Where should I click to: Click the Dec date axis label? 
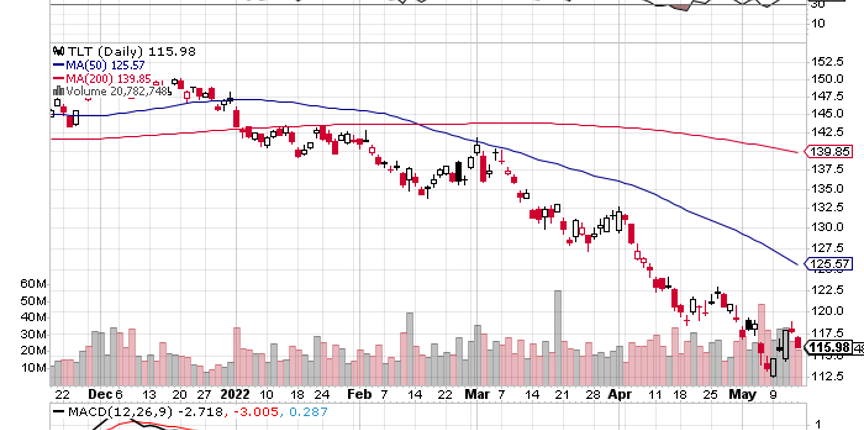pyautogui.click(x=100, y=395)
